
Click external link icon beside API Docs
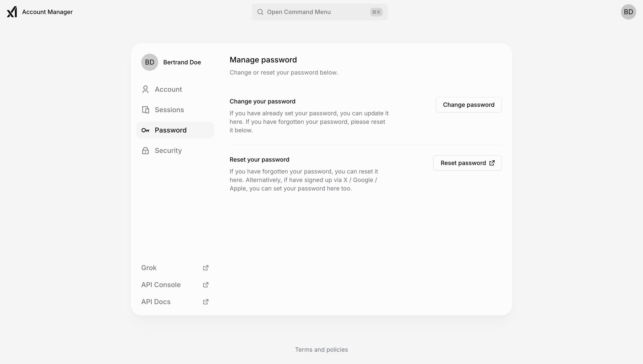tap(206, 302)
